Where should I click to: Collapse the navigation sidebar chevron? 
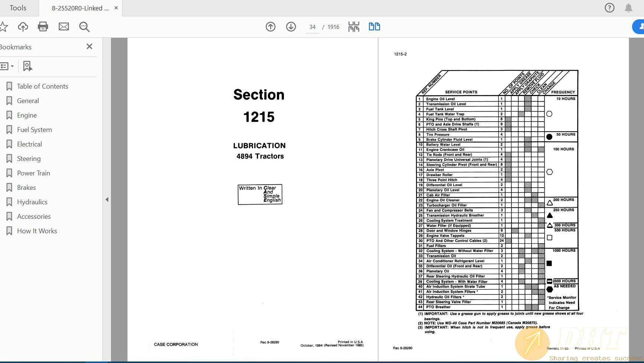click(107, 199)
